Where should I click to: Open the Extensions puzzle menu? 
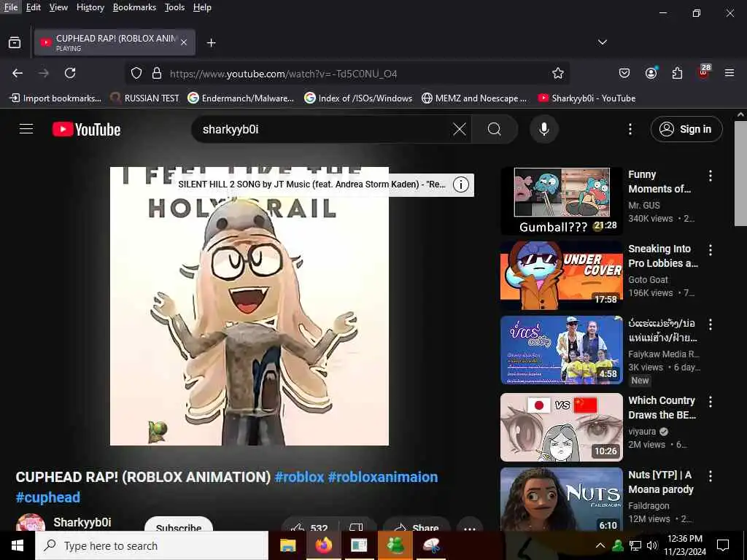[x=677, y=74]
